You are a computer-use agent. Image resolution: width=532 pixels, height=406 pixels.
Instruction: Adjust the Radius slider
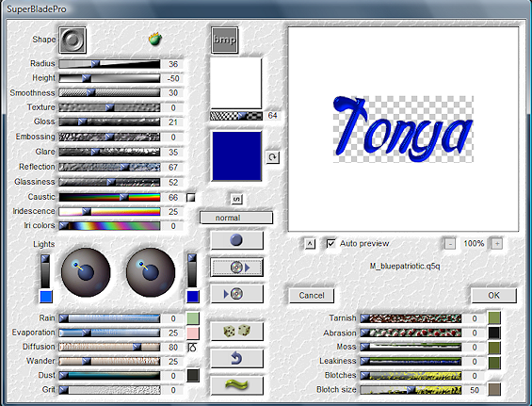click(109, 64)
